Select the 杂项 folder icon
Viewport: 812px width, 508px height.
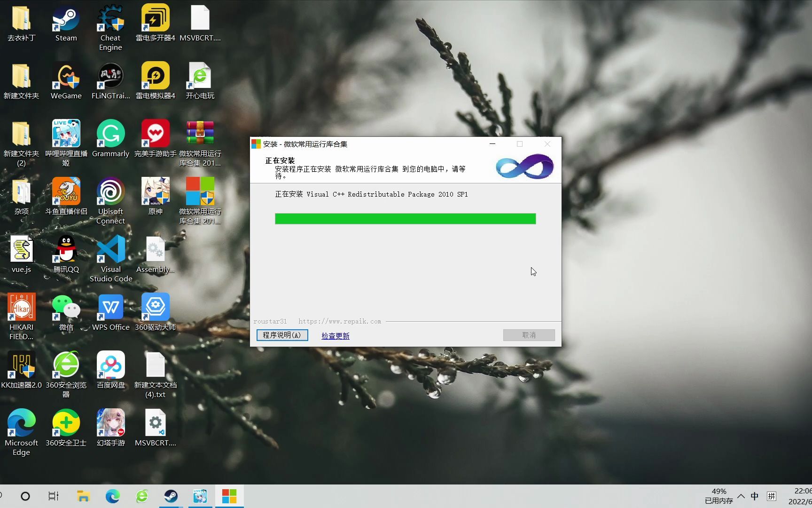21,197
